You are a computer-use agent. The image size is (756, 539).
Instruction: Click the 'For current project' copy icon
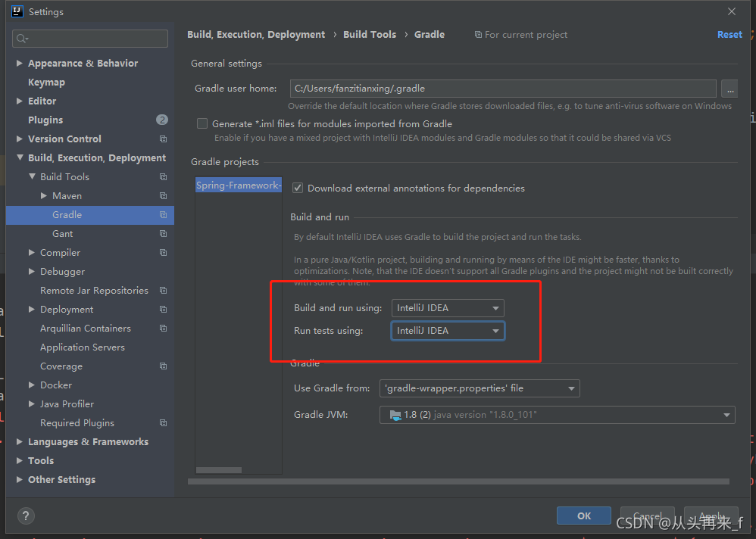(478, 35)
